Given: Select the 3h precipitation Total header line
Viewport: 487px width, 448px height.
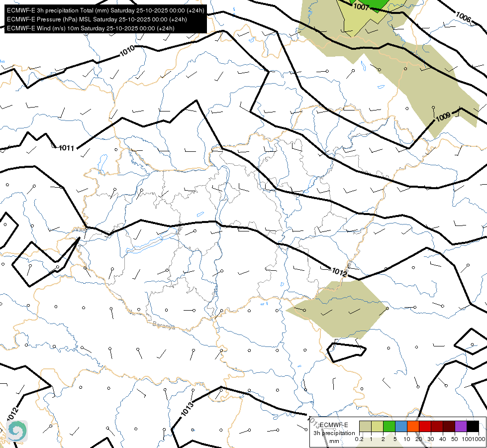Looking at the screenshot, I should (105, 10).
